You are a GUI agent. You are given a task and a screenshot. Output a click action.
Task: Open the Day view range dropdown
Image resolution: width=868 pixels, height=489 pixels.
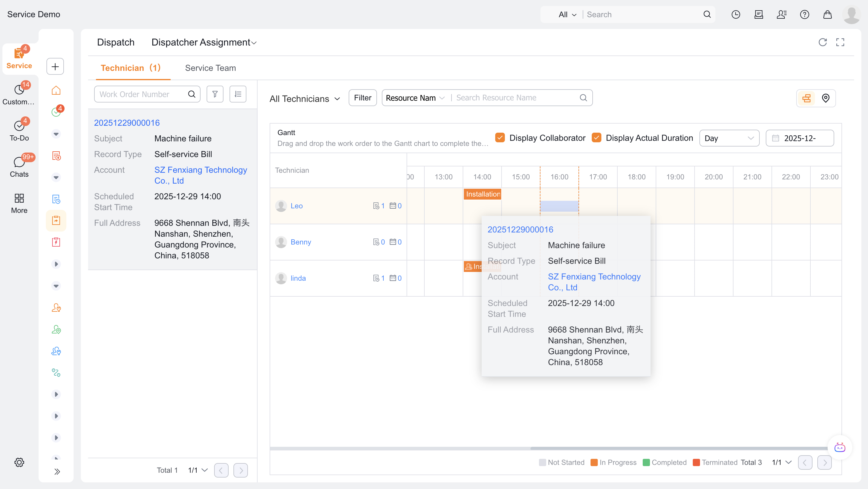pos(729,138)
